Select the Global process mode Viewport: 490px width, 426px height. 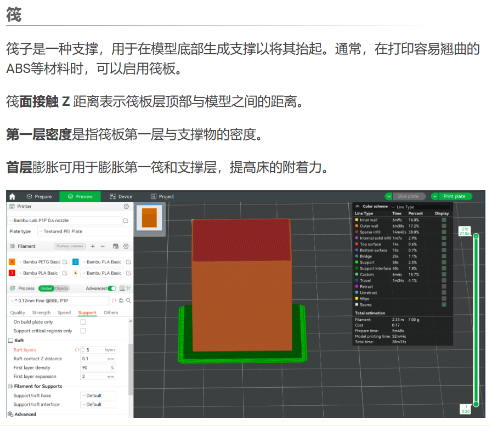[x=46, y=288]
